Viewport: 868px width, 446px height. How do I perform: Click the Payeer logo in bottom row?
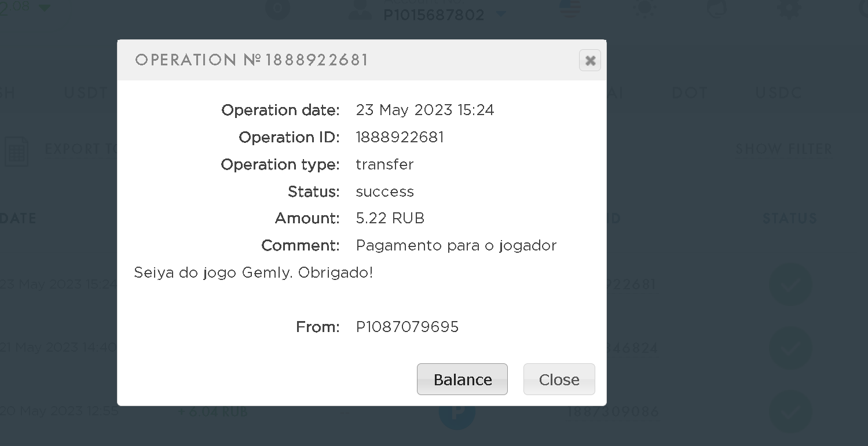(x=457, y=413)
